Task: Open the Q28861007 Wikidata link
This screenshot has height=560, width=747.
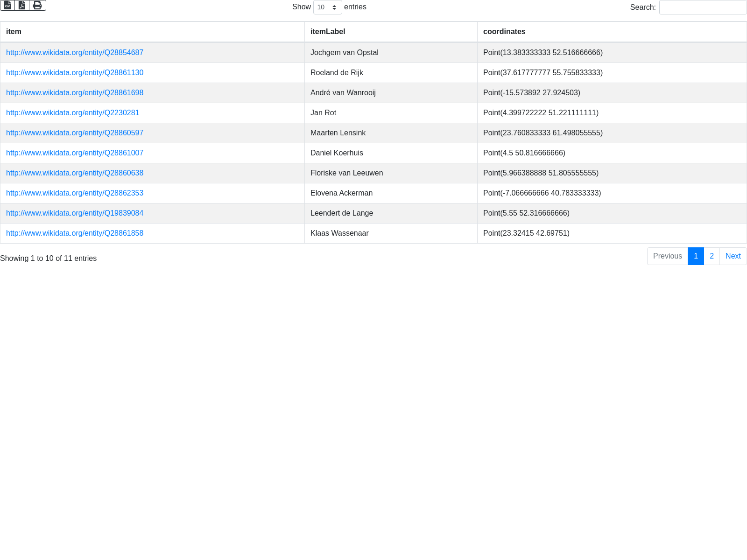Action: point(75,153)
